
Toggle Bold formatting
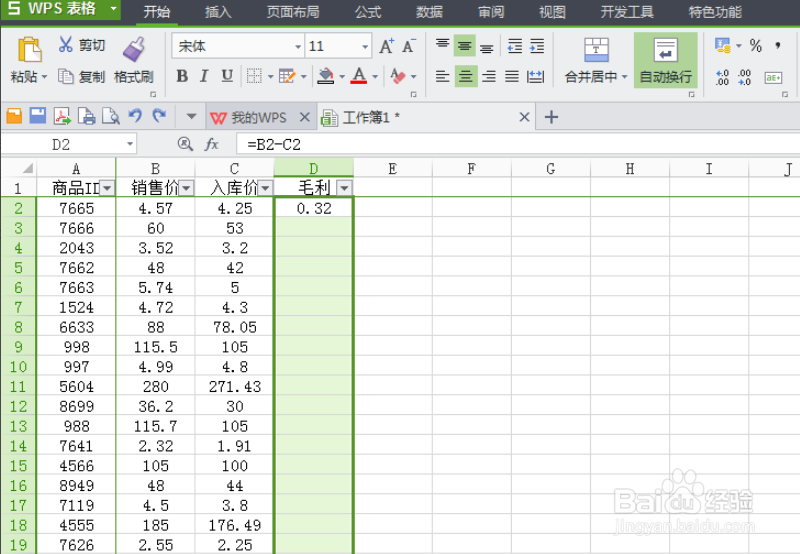coord(182,77)
